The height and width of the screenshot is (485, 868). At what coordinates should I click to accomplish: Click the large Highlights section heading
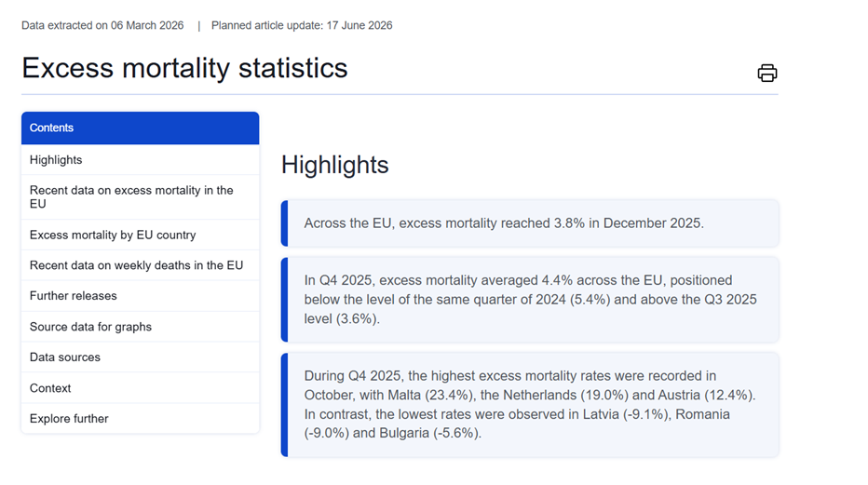(x=335, y=165)
